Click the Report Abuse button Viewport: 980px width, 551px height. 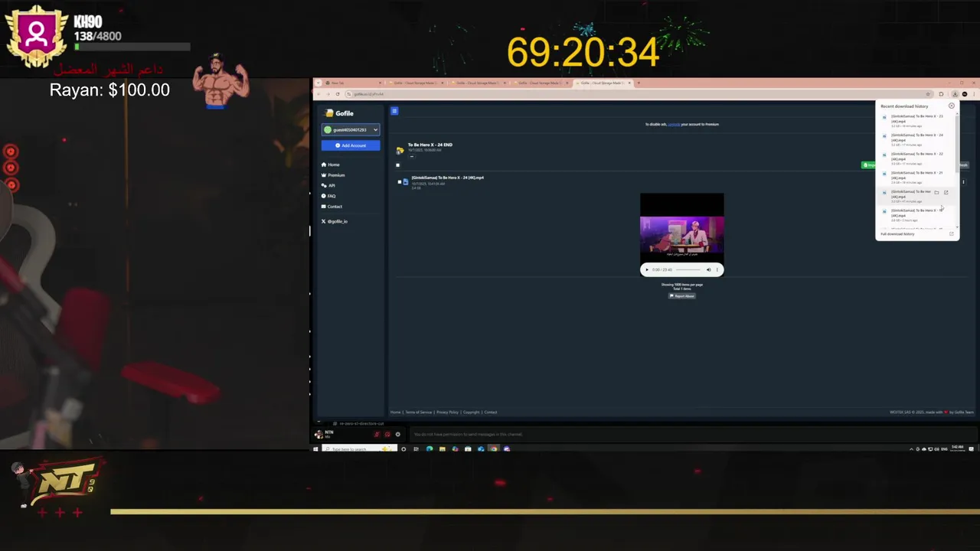682,296
